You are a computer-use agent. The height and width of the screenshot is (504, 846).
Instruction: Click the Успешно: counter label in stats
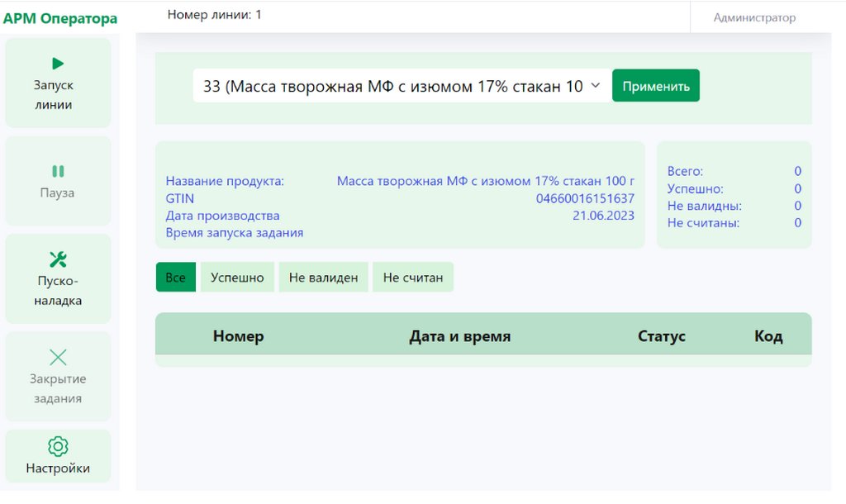(x=695, y=189)
